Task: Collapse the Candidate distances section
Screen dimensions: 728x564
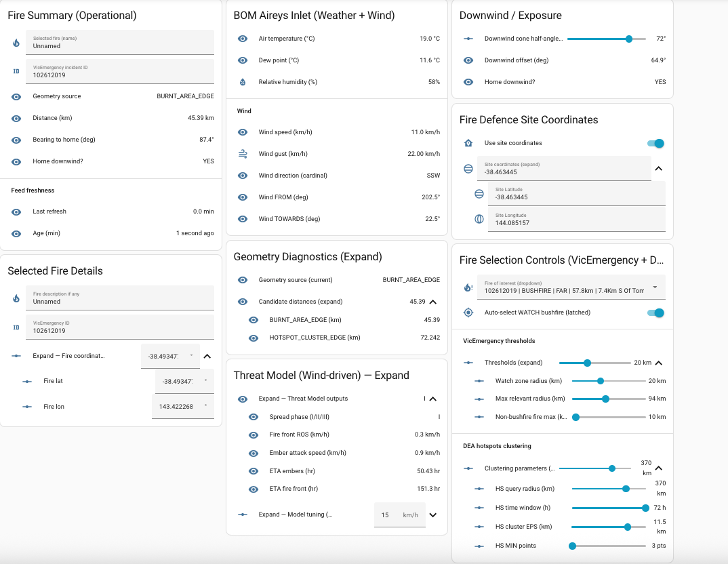Action: tap(433, 302)
